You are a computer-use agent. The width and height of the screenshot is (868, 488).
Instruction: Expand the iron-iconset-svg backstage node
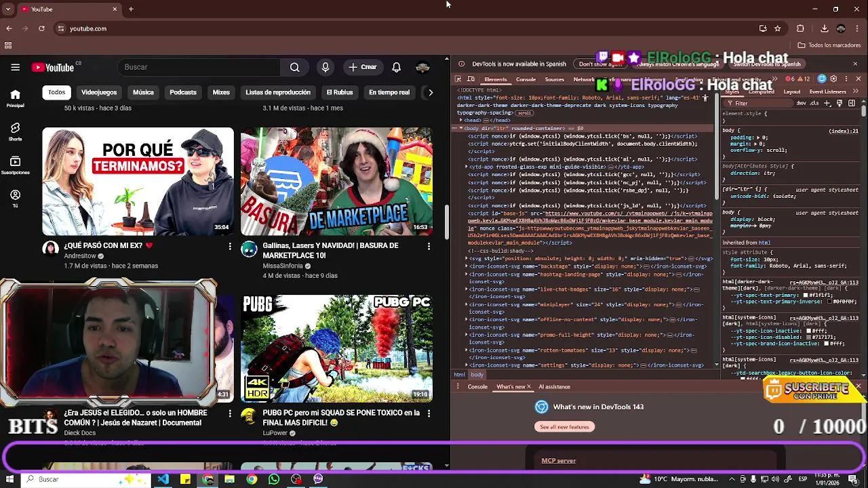(x=467, y=266)
